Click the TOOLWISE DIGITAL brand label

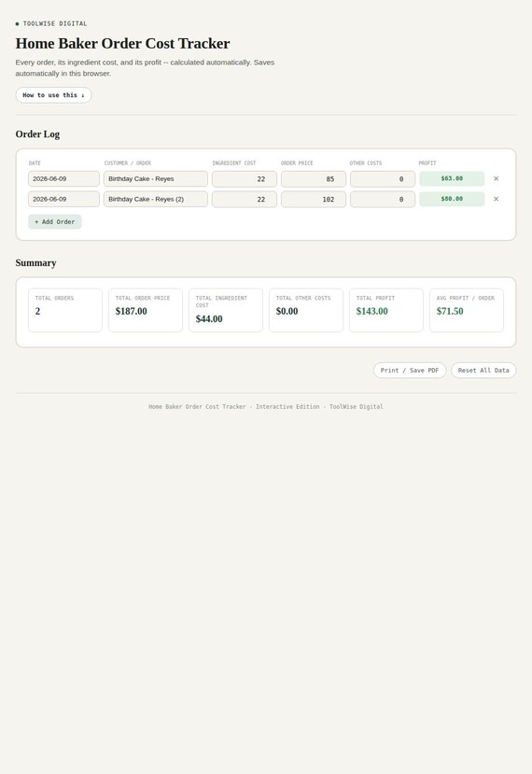coord(55,23)
